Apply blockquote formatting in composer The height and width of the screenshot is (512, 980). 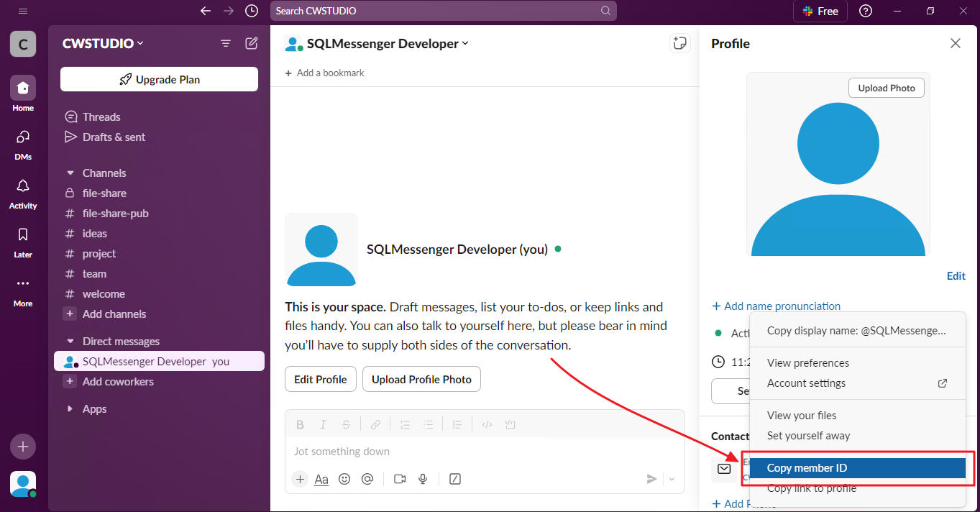(457, 424)
